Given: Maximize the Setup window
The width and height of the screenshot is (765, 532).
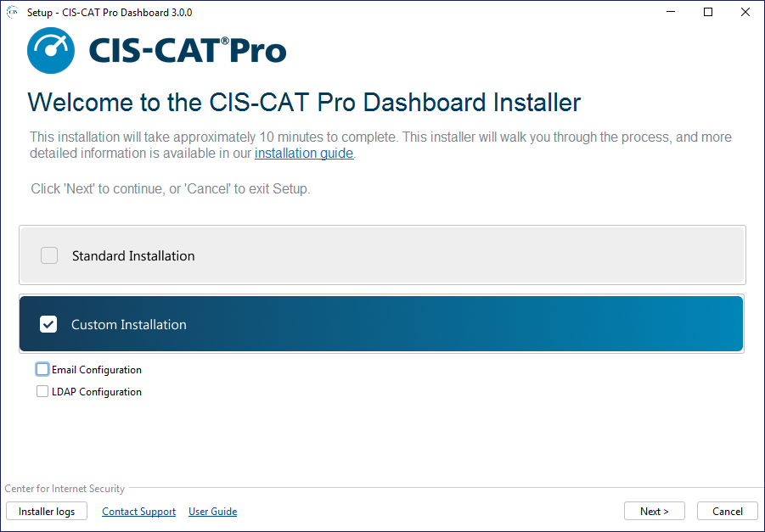Looking at the screenshot, I should [x=708, y=12].
